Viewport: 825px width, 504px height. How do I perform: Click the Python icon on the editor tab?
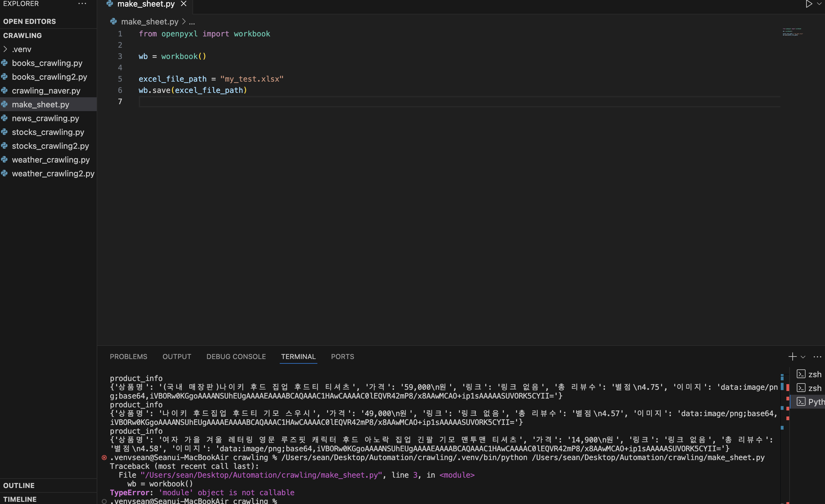click(x=110, y=4)
